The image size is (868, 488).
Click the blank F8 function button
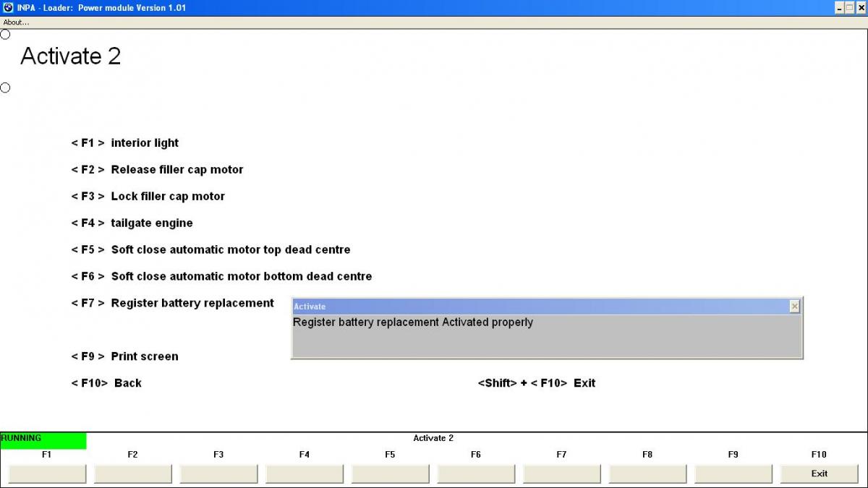tap(647, 474)
